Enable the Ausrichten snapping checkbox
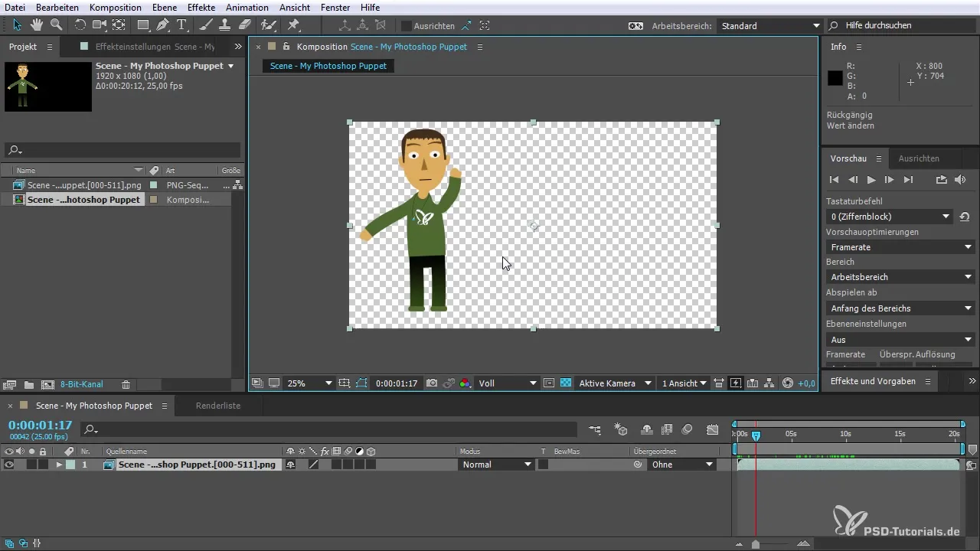Screen dimensions: 980x551 point(407,25)
